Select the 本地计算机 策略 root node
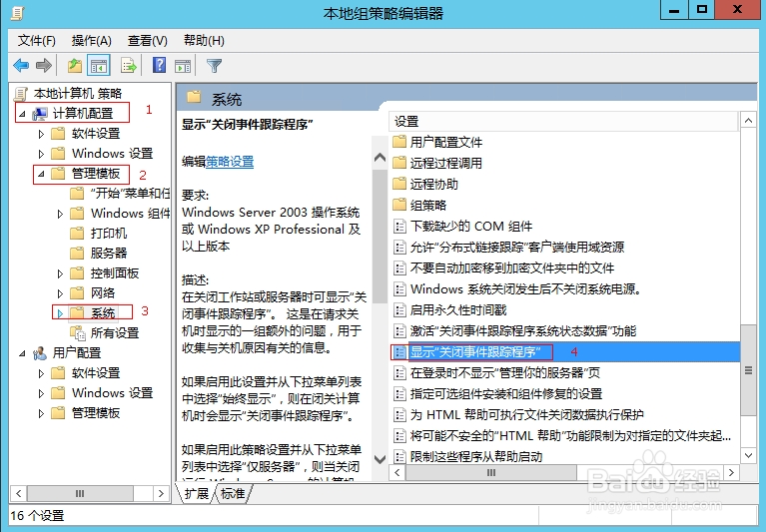766x532 pixels. [77, 93]
